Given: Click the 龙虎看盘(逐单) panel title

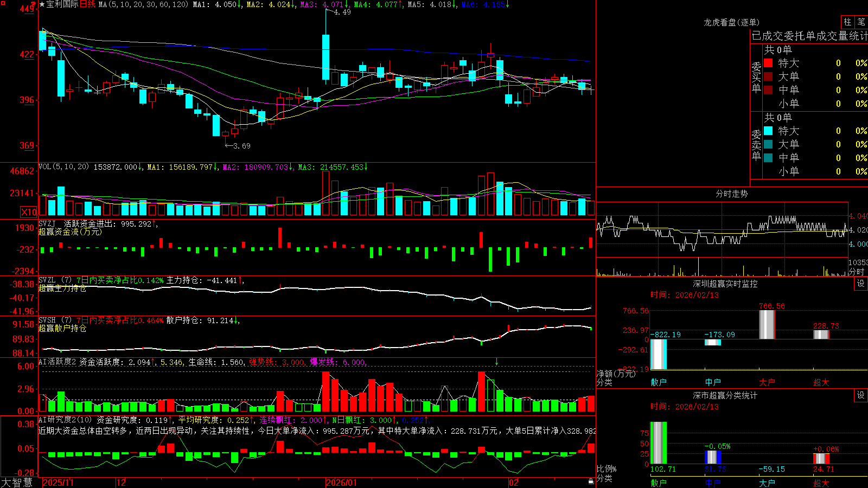Looking at the screenshot, I should tap(731, 22).
